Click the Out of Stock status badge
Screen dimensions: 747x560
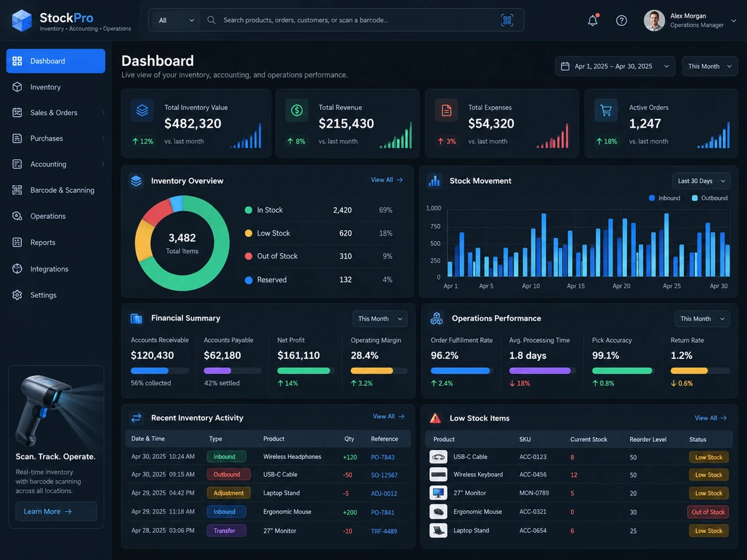pos(708,512)
